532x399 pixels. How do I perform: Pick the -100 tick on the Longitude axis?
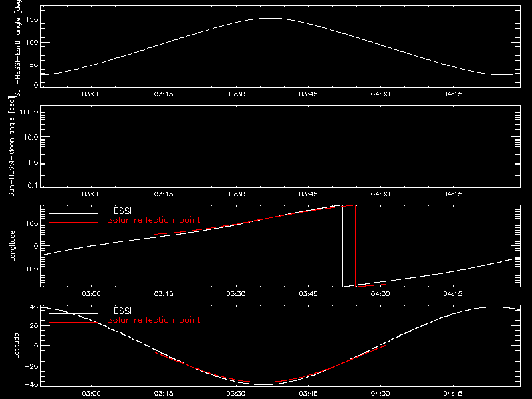[29, 269]
